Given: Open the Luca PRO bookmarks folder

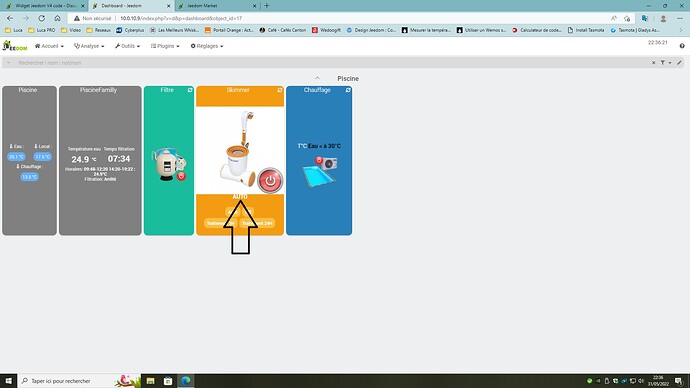Looking at the screenshot, I should tap(42, 30).
